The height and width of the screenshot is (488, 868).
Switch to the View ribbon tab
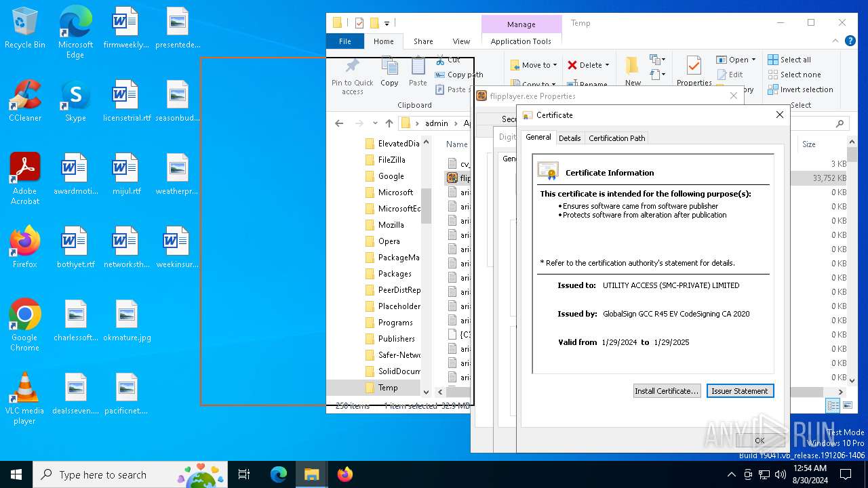tap(461, 41)
